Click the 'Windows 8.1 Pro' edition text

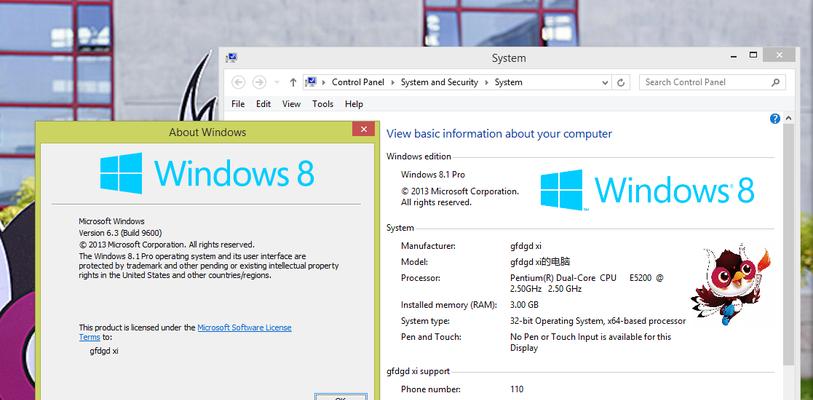pyautogui.click(x=433, y=175)
